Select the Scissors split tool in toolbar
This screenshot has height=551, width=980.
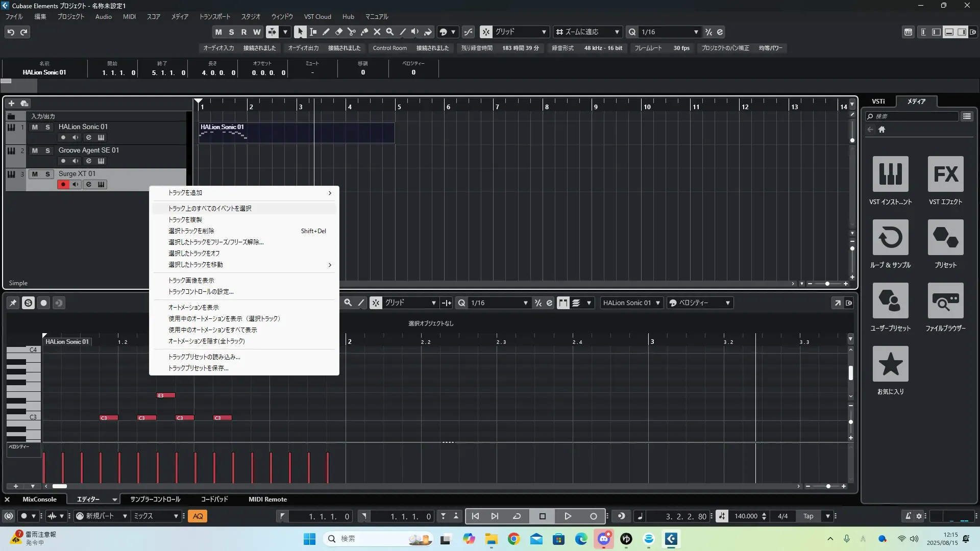pos(352,32)
